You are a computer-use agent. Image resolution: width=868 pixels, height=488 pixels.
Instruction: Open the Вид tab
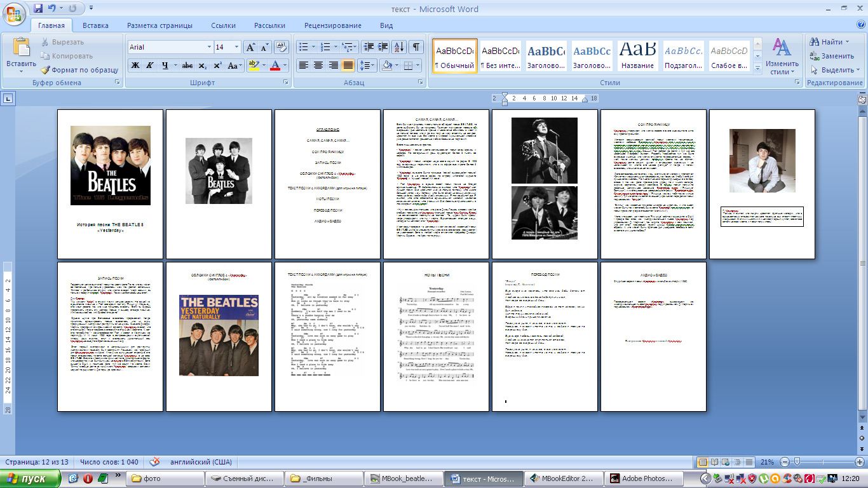tap(386, 25)
